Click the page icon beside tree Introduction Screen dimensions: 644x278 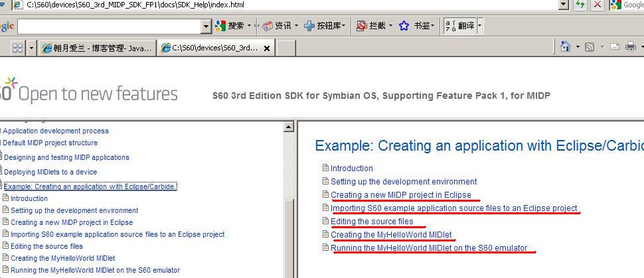(x=5, y=198)
